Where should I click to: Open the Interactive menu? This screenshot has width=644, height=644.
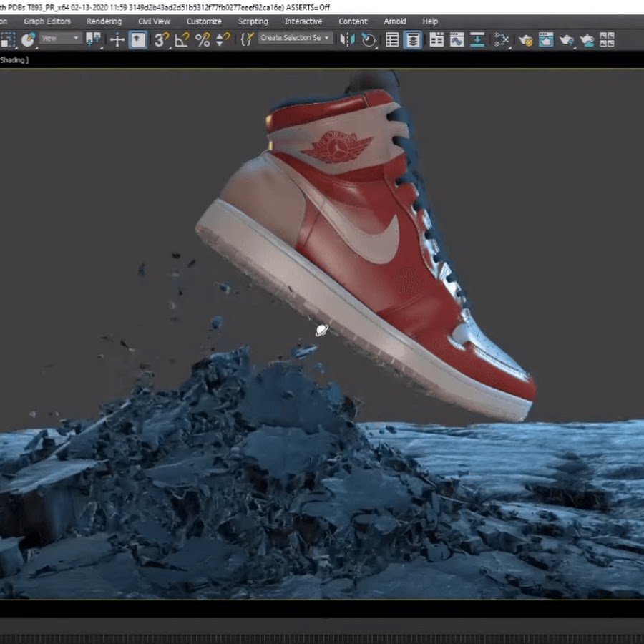click(303, 21)
